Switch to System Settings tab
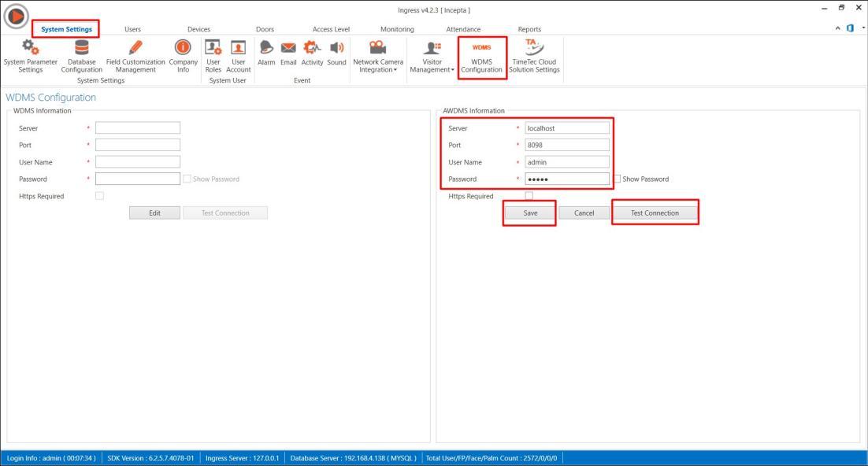Screen dimensions: 868x466 66,29
